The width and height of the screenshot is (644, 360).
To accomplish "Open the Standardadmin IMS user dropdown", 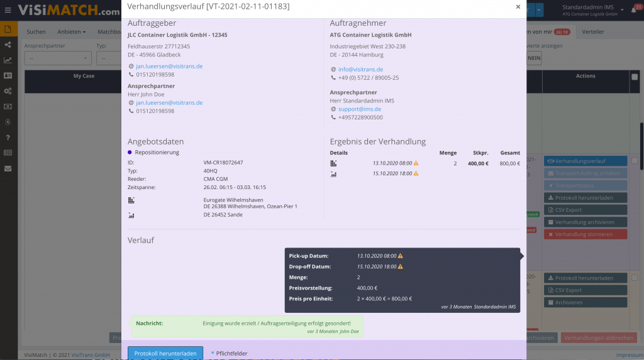I will [x=592, y=10].
